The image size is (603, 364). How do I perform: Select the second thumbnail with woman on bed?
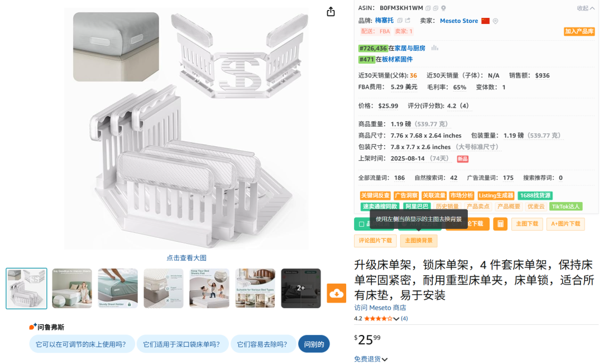pos(72,288)
